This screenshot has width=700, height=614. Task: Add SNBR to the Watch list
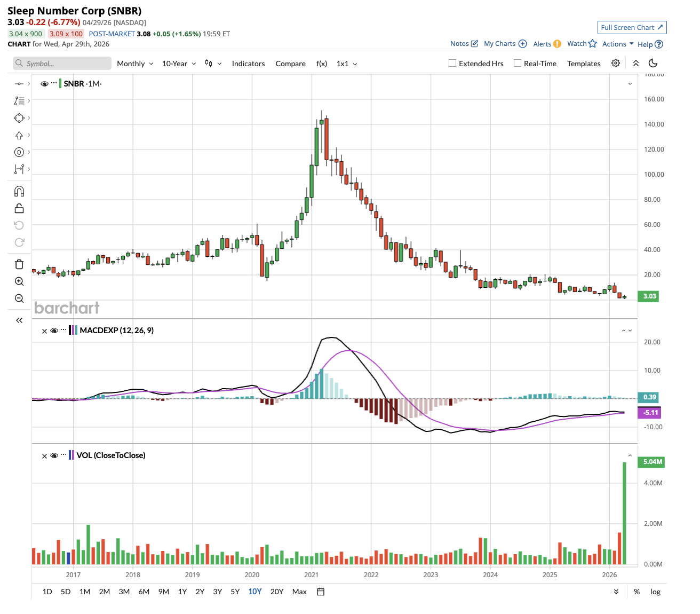[582, 44]
